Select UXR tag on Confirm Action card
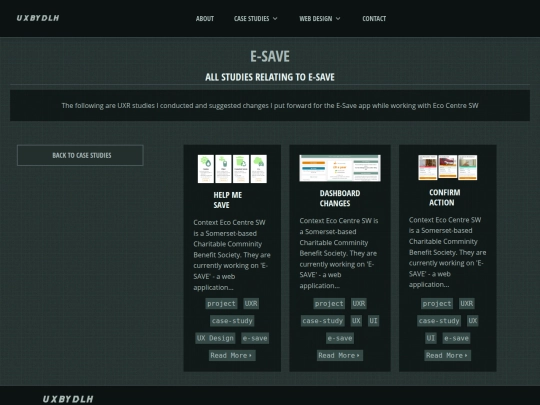 tap(467, 303)
